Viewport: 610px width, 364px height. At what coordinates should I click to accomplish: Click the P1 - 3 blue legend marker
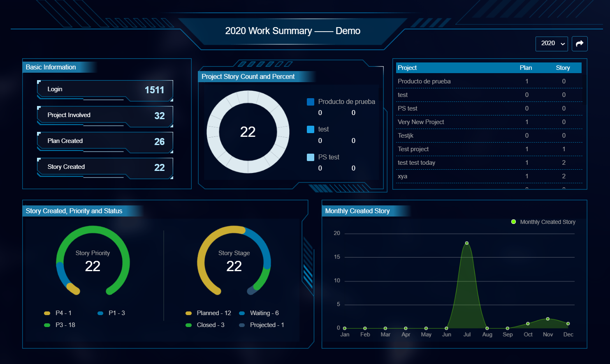pyautogui.click(x=100, y=313)
